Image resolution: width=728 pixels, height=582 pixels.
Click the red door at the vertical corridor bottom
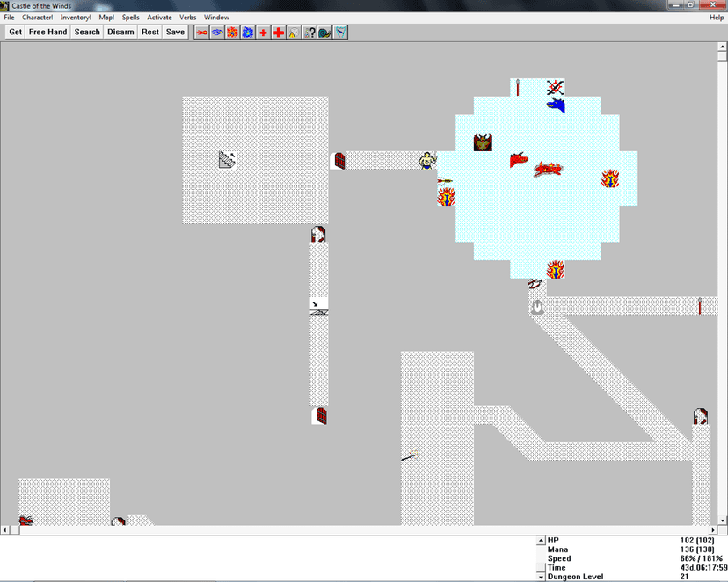click(320, 415)
